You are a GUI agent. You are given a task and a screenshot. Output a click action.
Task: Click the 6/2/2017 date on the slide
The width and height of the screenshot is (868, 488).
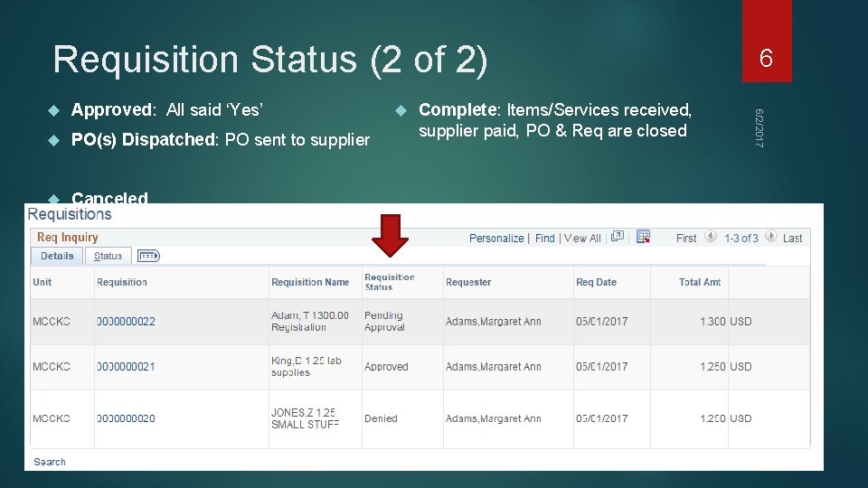(759, 127)
